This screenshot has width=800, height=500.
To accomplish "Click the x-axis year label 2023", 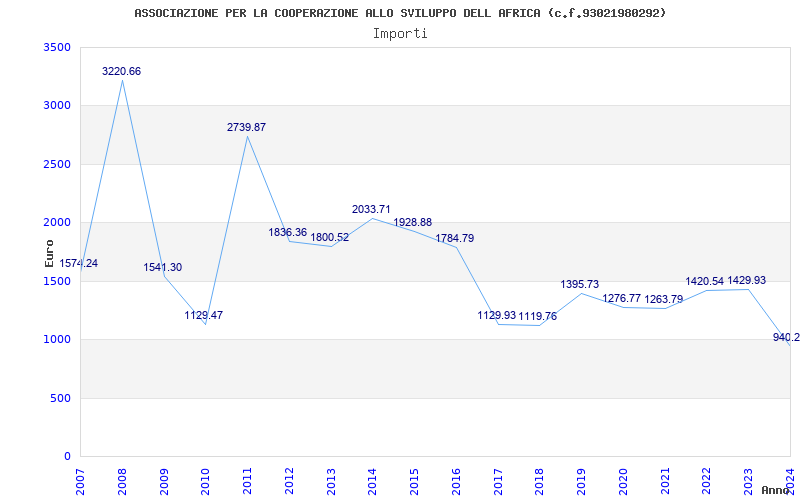I will [748, 482].
